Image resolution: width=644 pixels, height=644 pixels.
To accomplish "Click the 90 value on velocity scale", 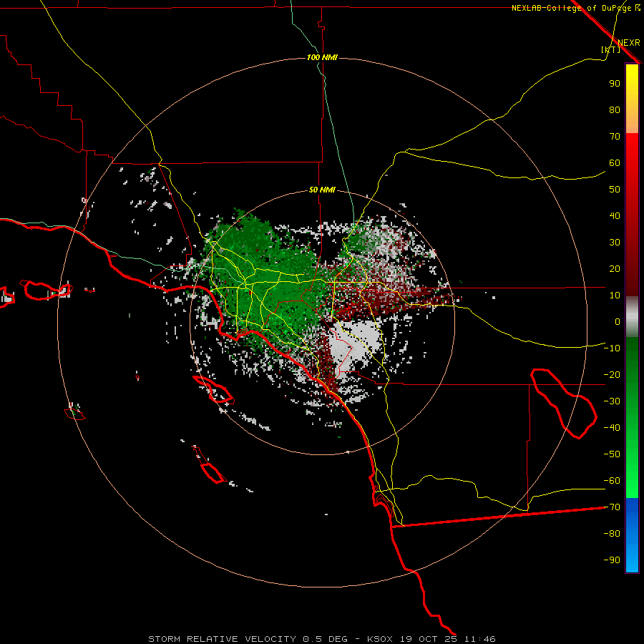I will (615, 84).
